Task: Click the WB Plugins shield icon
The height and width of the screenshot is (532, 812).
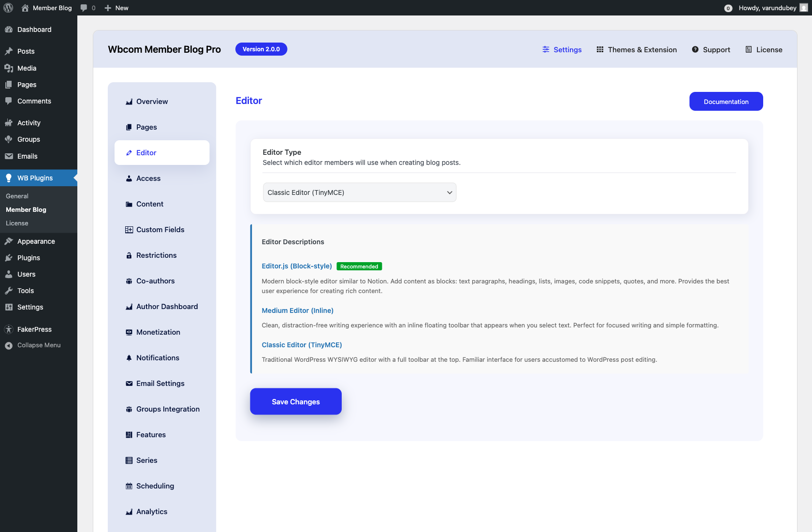Action: pyautogui.click(x=9, y=177)
